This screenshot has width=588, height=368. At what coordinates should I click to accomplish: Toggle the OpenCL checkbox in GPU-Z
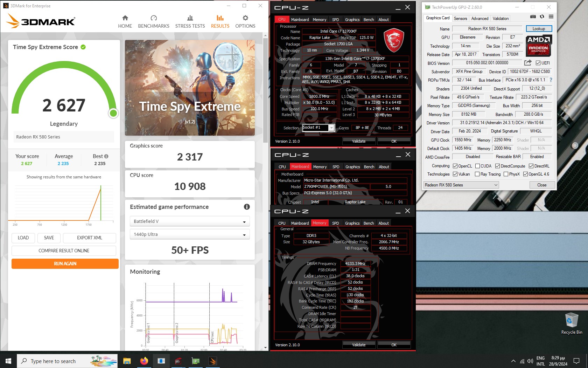(455, 166)
